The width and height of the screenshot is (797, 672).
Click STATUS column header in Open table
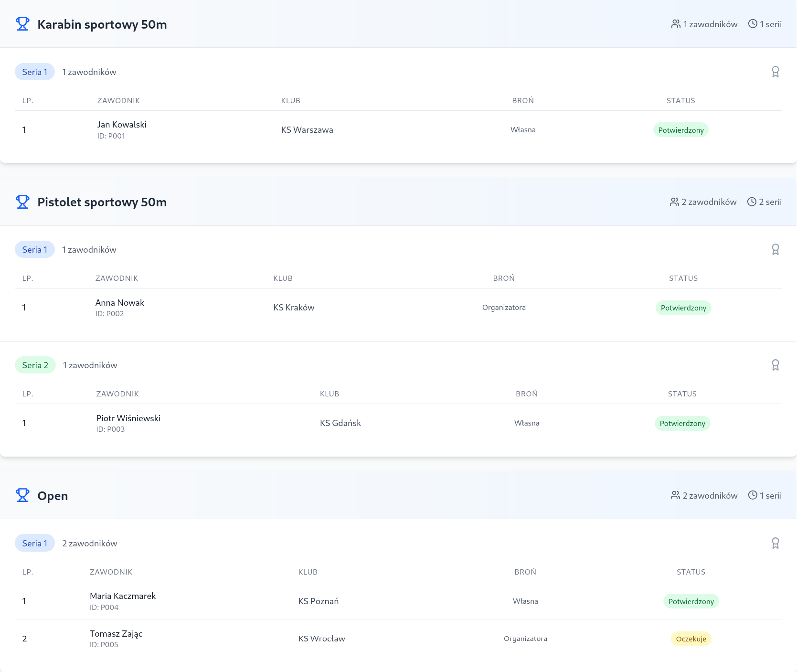click(691, 572)
